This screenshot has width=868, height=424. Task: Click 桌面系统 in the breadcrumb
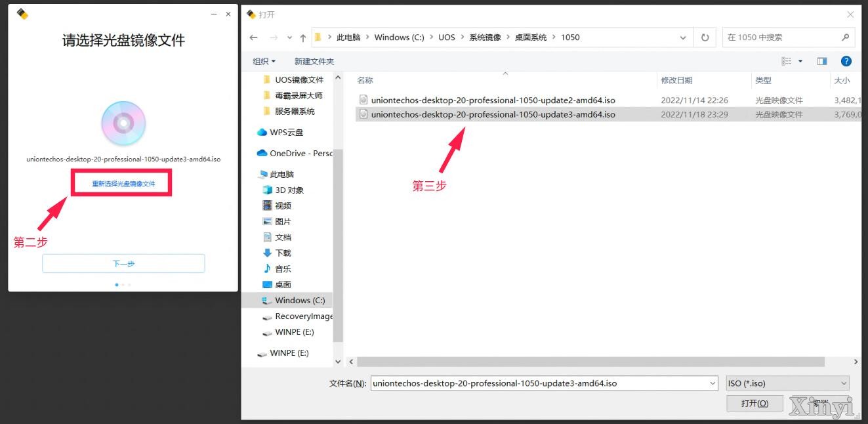coord(531,37)
